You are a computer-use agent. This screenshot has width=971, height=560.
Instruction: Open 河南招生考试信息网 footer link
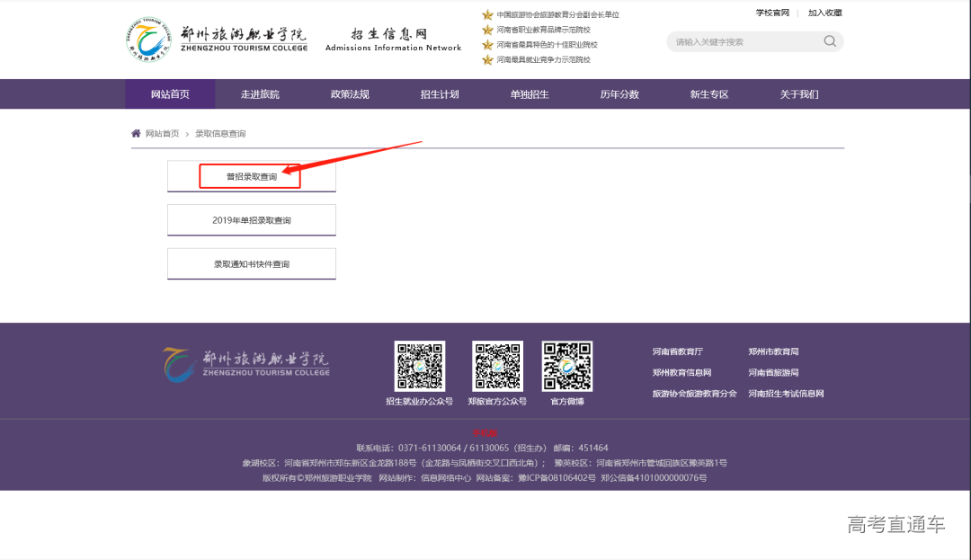click(x=786, y=394)
